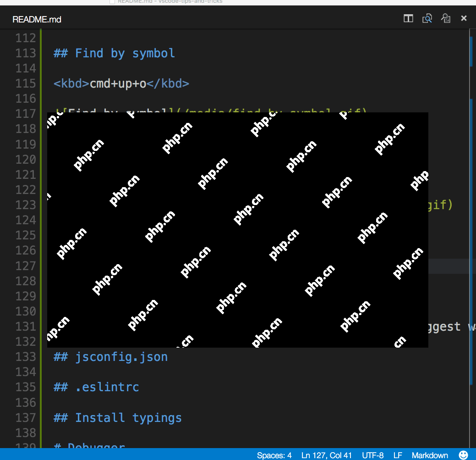Click line number 135 in the gutter
476x460 pixels.
[x=26, y=388]
